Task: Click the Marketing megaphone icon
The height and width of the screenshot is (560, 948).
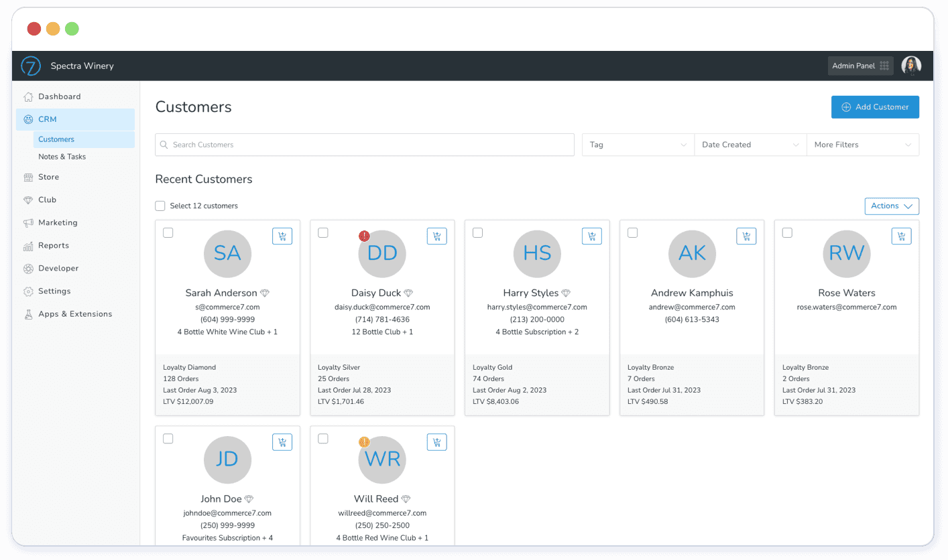Action: click(28, 222)
